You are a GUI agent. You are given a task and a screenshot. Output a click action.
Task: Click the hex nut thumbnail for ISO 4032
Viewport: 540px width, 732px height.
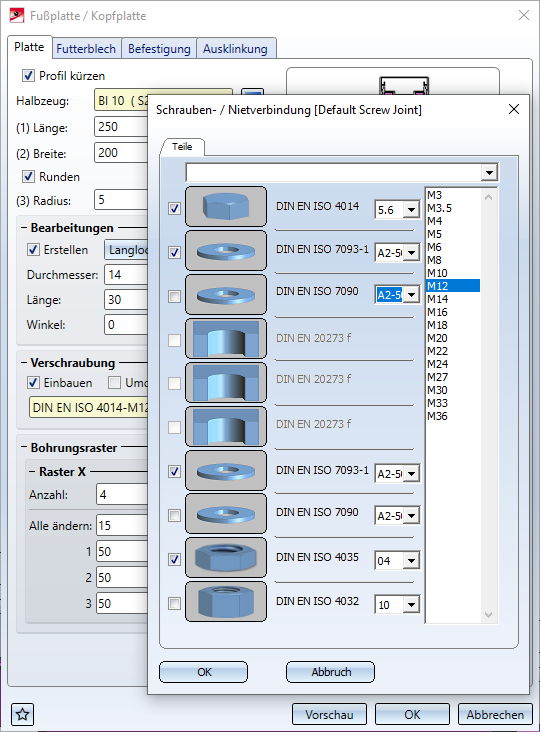[x=226, y=602]
